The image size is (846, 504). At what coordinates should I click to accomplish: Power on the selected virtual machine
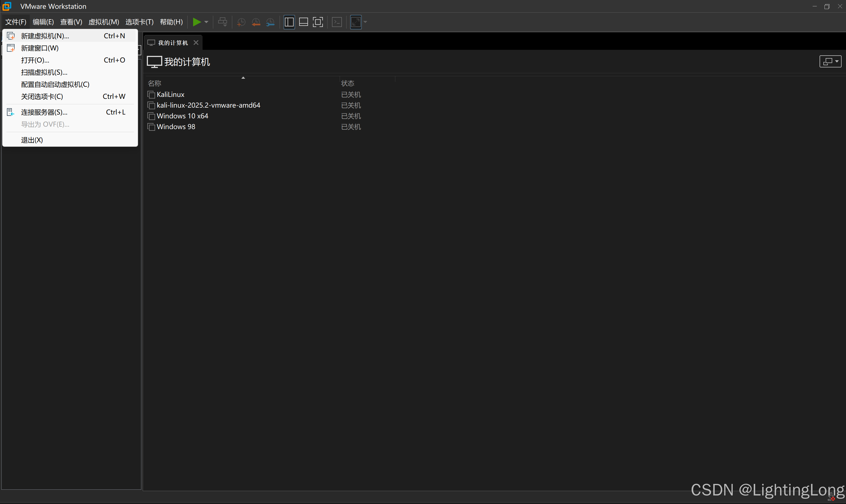pos(197,22)
